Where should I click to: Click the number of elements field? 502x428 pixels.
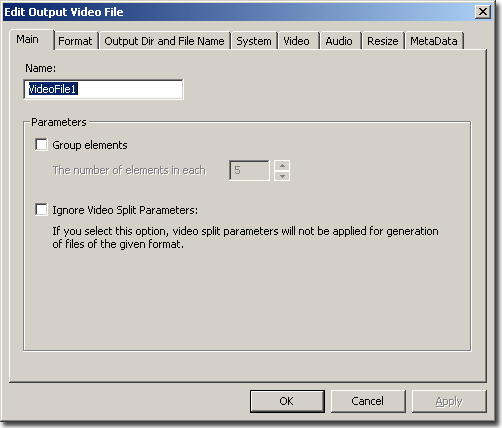(x=249, y=170)
